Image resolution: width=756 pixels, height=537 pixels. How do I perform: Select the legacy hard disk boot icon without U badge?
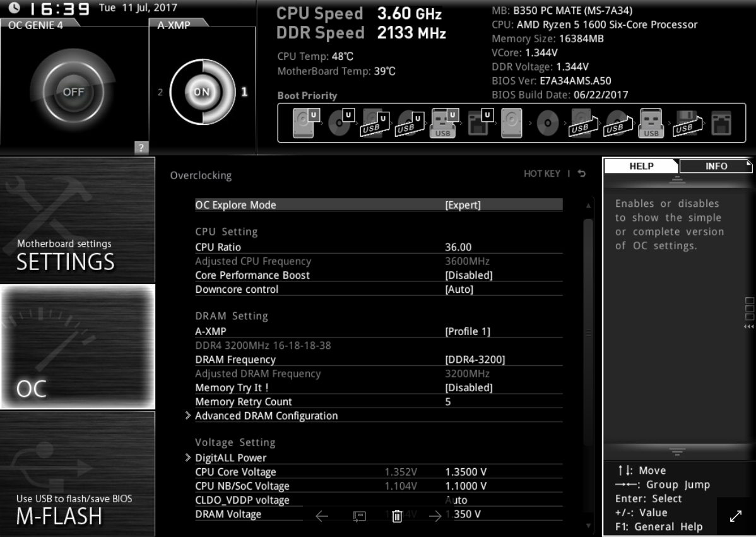pyautogui.click(x=512, y=123)
